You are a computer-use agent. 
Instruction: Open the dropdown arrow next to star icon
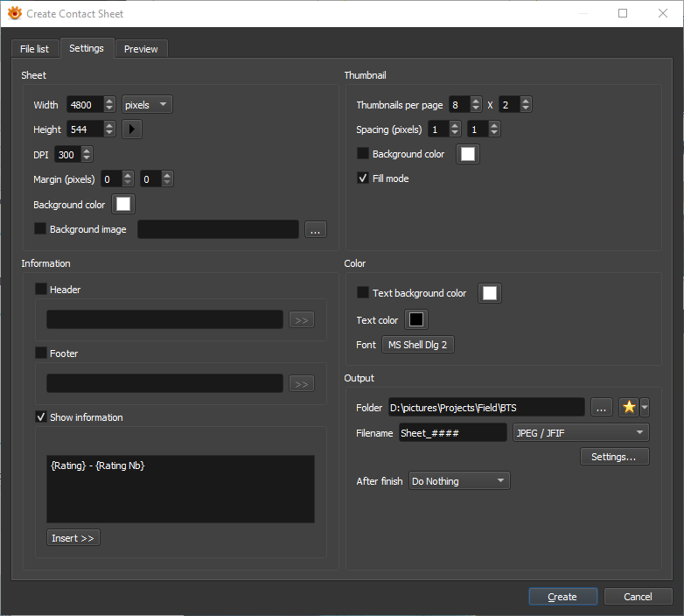[x=645, y=408]
